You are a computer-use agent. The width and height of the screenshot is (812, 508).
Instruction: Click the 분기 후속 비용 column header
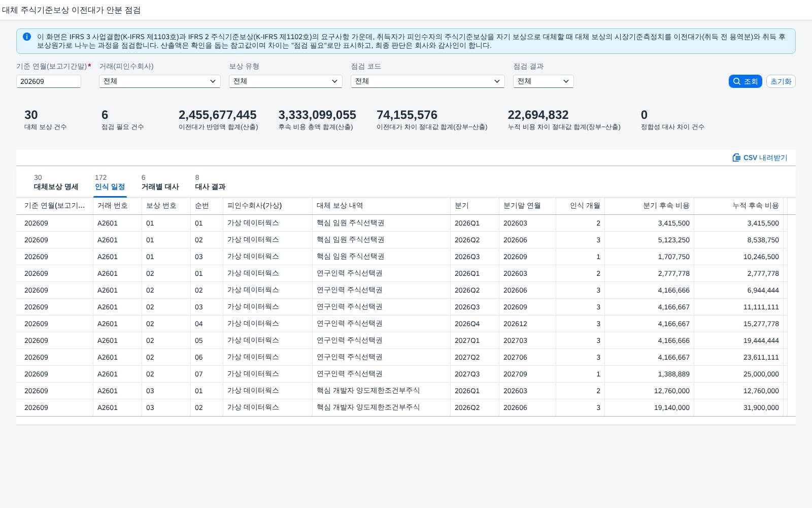[650, 206]
